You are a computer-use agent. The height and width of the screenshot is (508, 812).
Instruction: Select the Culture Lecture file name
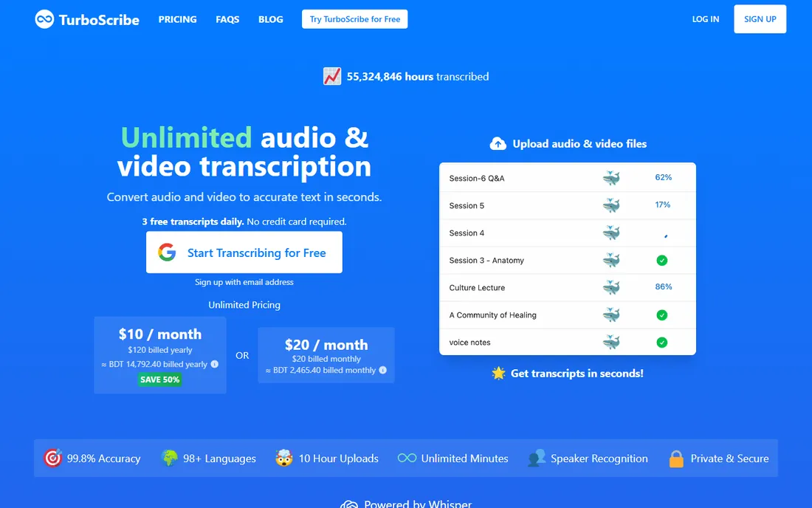click(477, 288)
